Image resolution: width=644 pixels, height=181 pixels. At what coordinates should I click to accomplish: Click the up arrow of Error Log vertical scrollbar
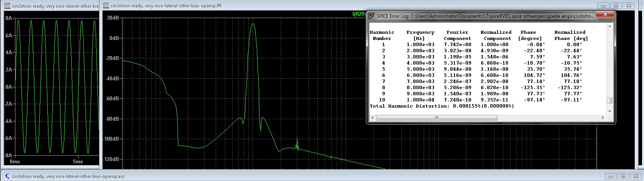(609, 26)
